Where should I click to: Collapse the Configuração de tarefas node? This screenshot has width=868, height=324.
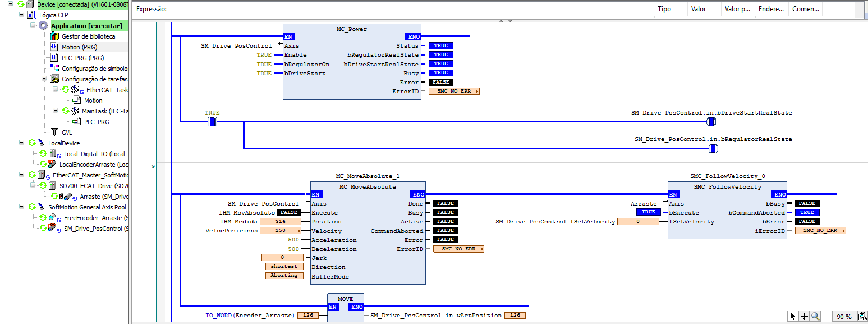pyautogui.click(x=44, y=79)
